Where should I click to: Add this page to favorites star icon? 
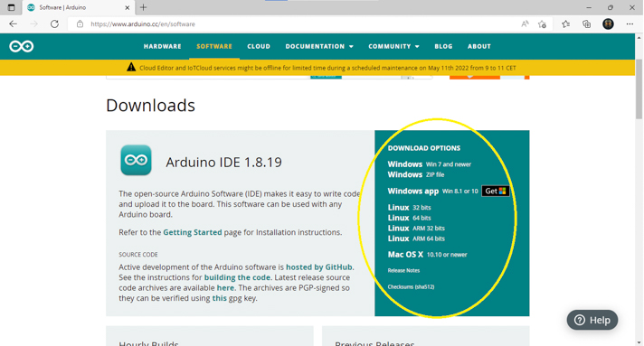542,24
